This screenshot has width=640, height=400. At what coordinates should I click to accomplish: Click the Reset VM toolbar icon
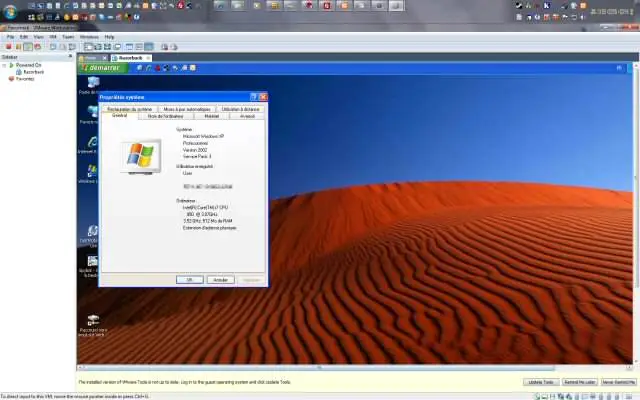38,47
